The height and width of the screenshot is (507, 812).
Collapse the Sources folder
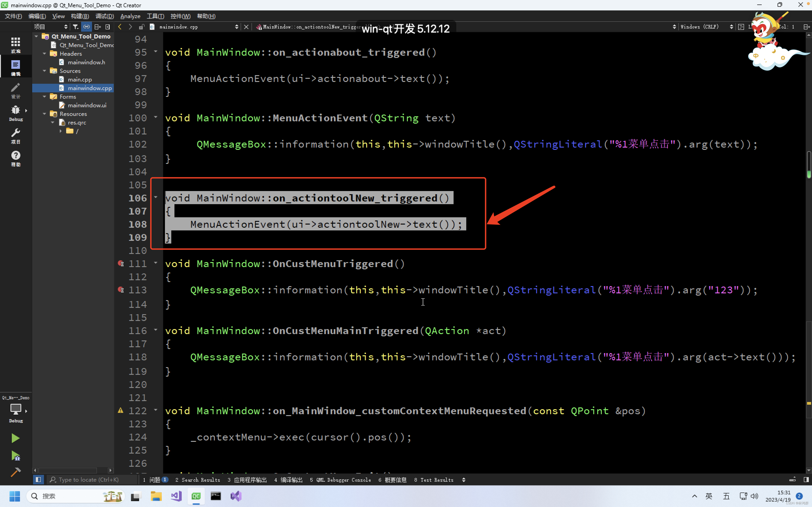[x=44, y=71]
